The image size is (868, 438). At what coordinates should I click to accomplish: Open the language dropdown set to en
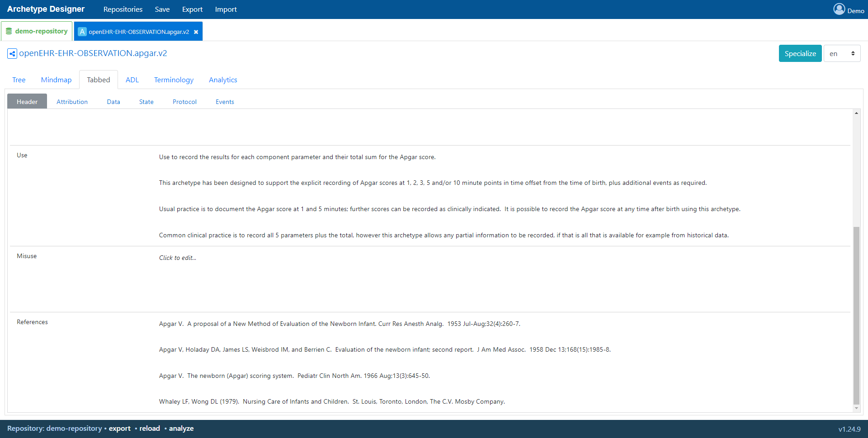(x=842, y=54)
